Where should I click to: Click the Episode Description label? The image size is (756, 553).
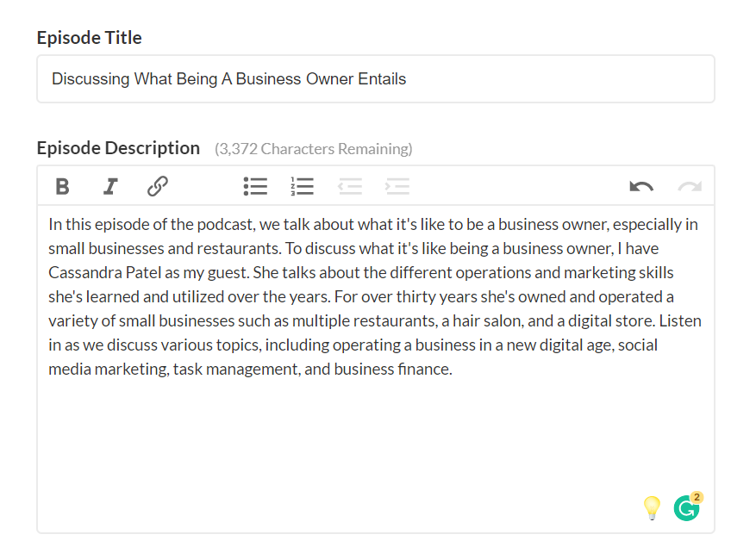click(118, 148)
